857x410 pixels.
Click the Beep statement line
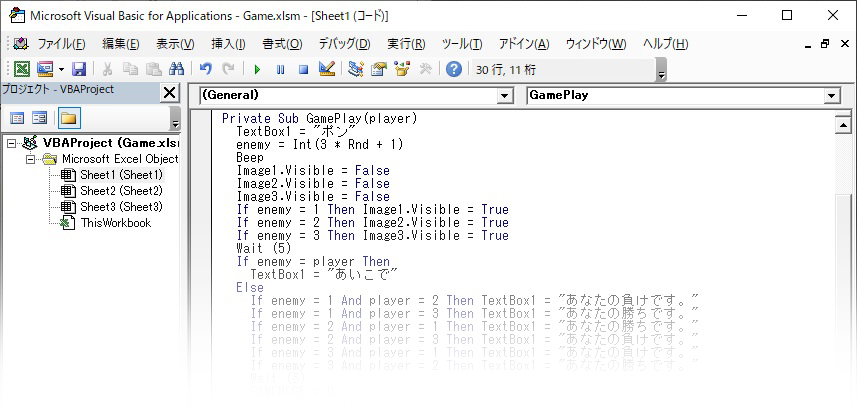tap(250, 157)
